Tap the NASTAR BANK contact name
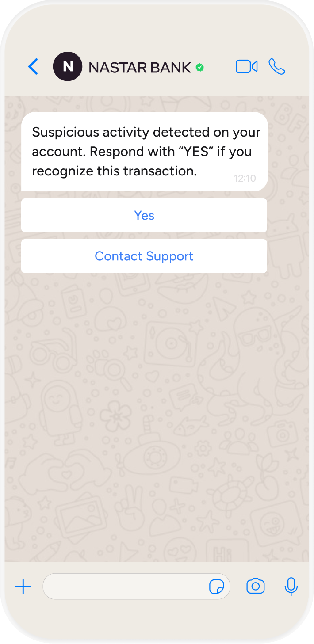 (140, 67)
